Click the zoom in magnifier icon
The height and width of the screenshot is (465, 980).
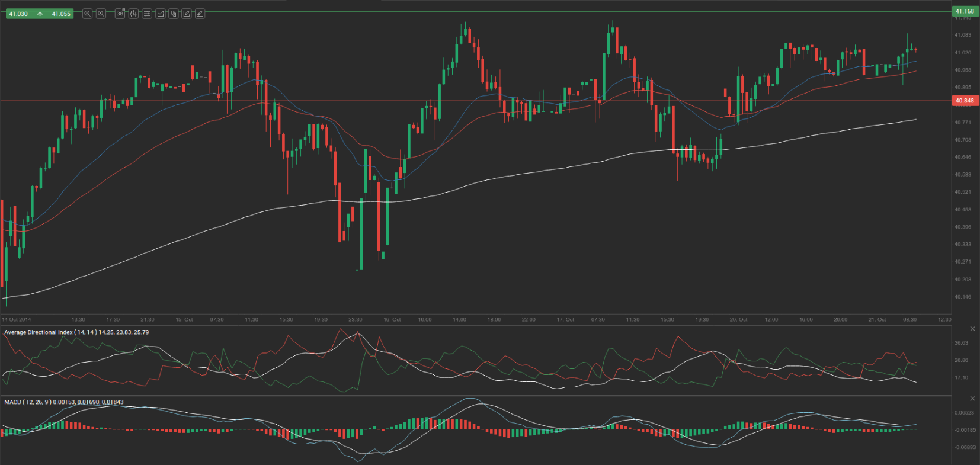pos(101,14)
